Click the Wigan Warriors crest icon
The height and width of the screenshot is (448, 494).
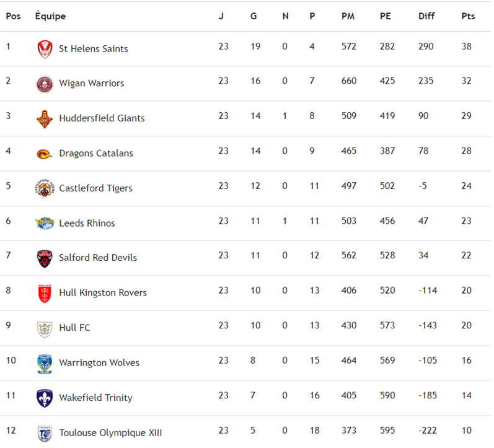[x=45, y=84]
